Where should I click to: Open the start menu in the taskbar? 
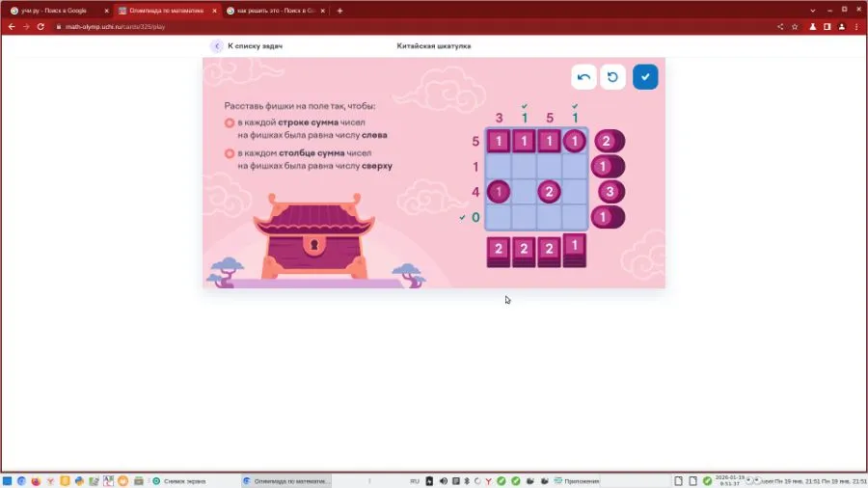point(7,481)
